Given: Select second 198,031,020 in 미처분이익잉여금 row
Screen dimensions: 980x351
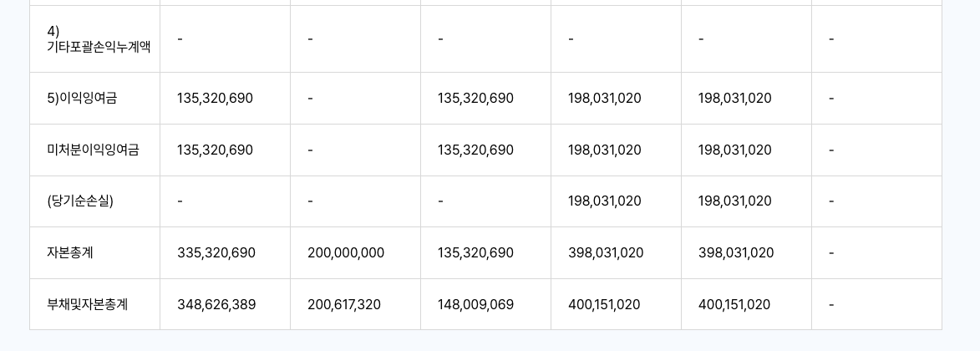Looking at the screenshot, I should point(735,150).
